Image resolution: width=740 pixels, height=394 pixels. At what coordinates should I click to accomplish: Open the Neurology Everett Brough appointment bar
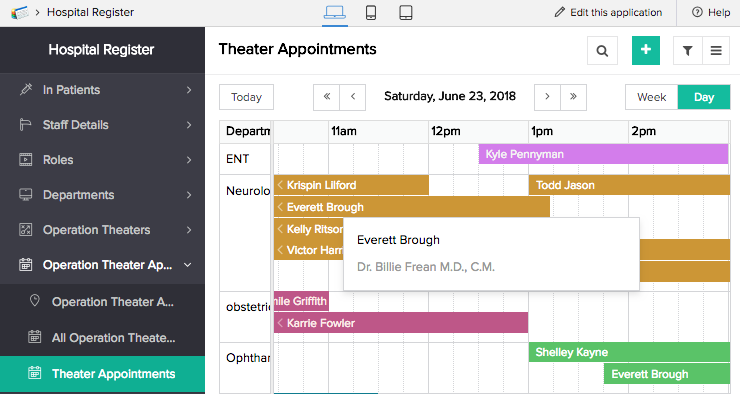pos(412,207)
